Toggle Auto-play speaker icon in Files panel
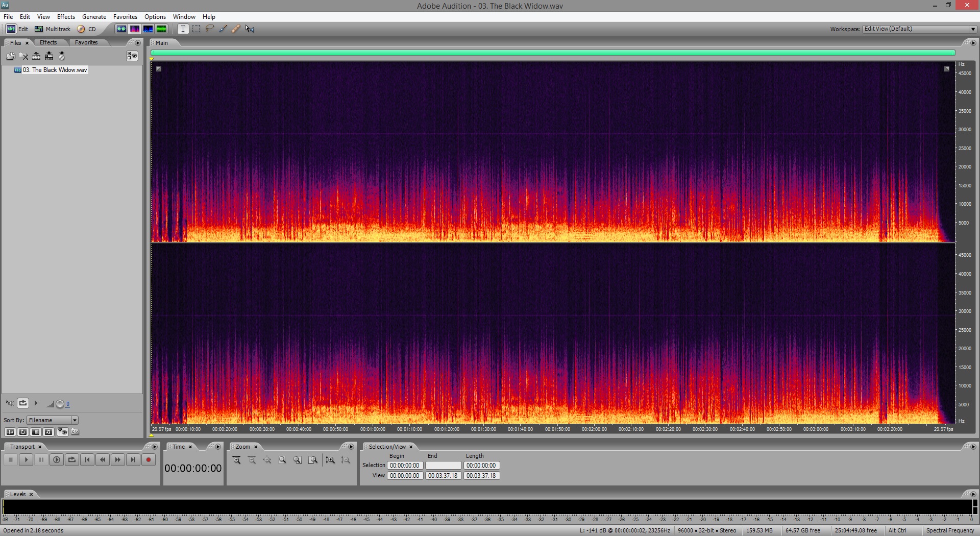This screenshot has width=980, height=536. [10, 403]
